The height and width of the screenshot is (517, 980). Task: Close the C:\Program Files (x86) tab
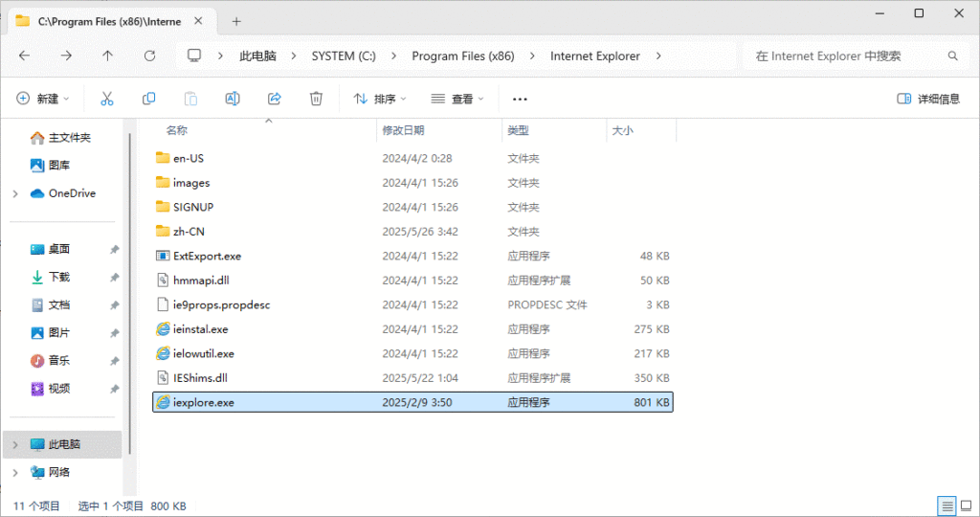[x=198, y=21]
